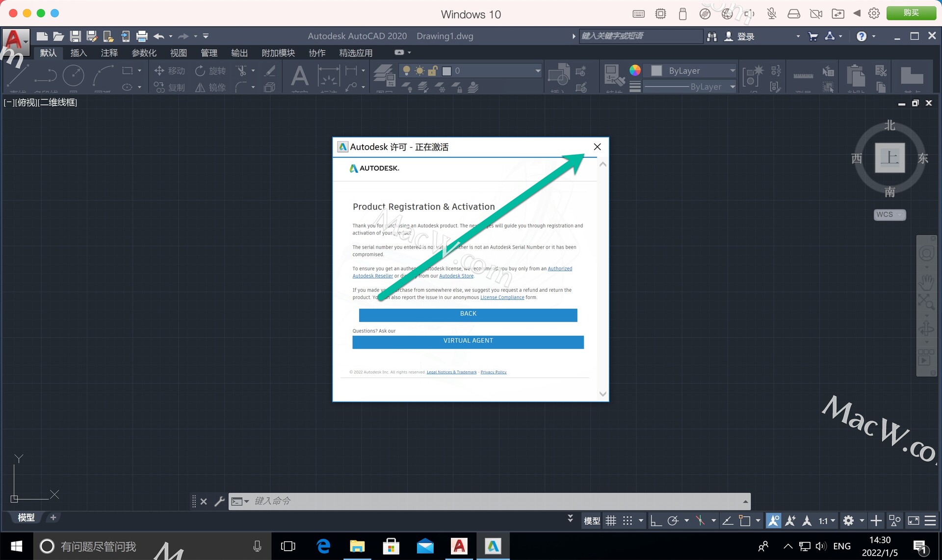Open the customization gear in status bar
This screenshot has width=942, height=560.
tap(848, 521)
